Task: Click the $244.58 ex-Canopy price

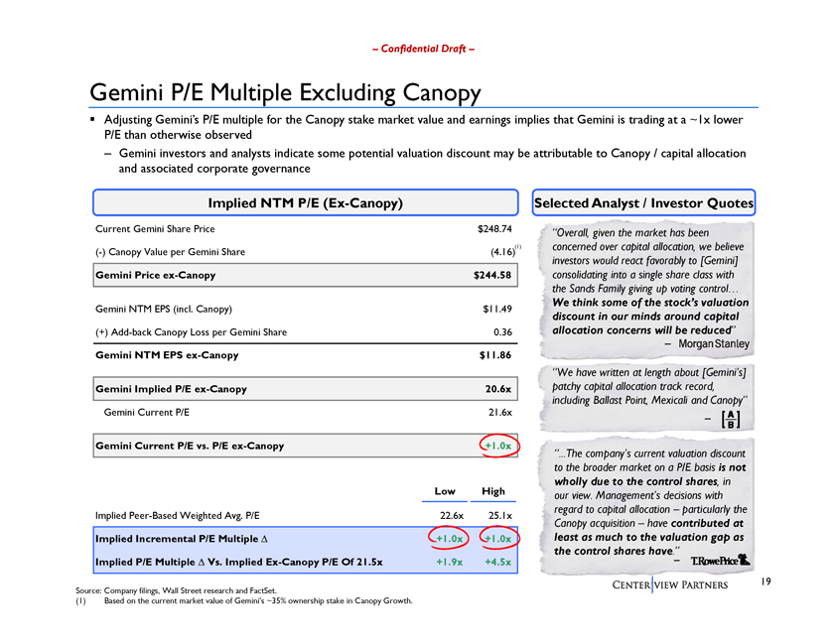Action: tap(492, 275)
